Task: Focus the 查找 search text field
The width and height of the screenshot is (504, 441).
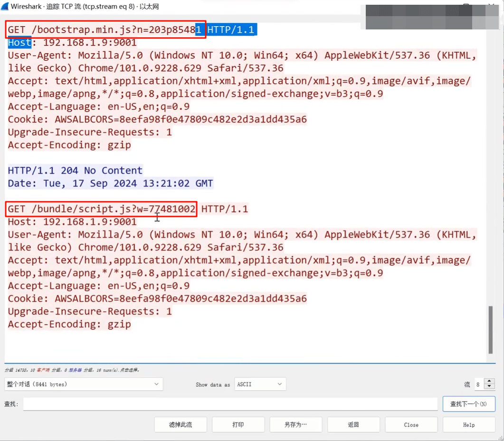Action: 230,404
